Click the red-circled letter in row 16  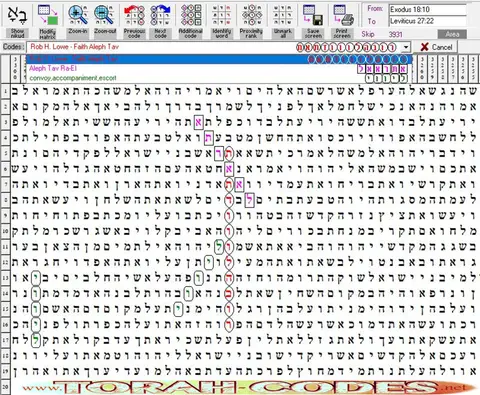tap(229, 324)
